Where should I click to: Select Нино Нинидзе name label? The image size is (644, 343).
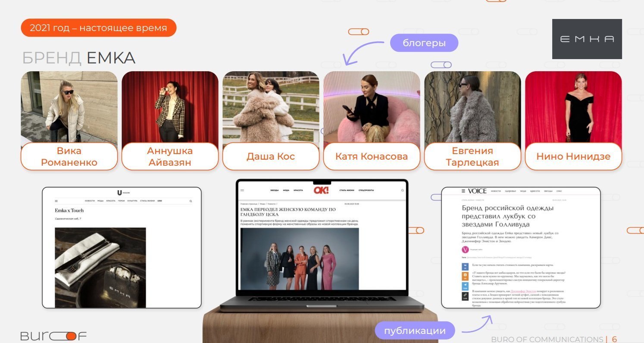[x=573, y=157]
